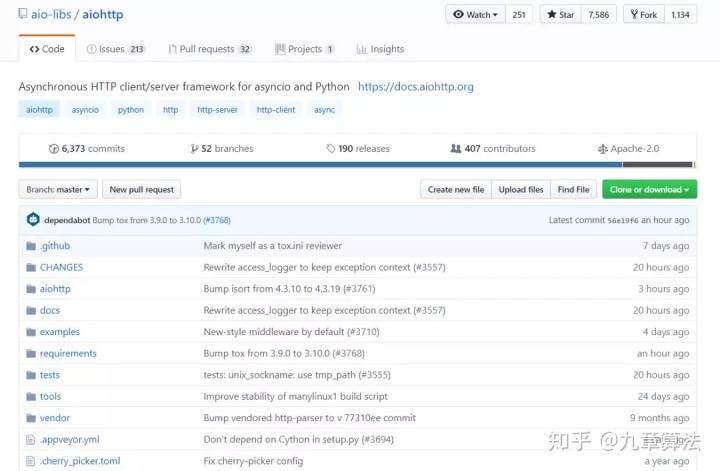This screenshot has height=471, width=720.
Task: Click the Insights graph icon
Action: coord(362,49)
